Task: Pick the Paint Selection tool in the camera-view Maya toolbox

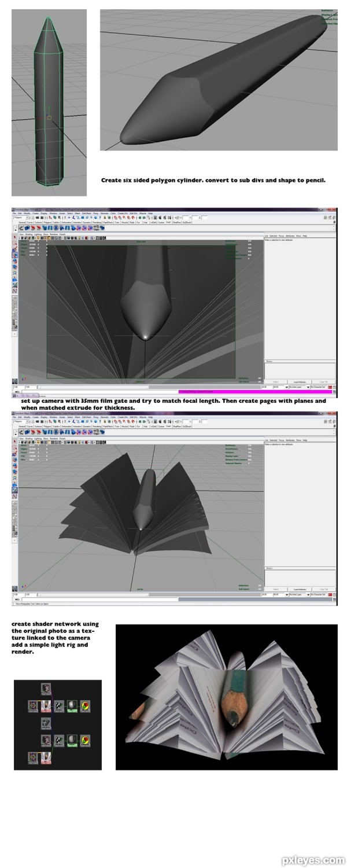Action: [x=14, y=249]
